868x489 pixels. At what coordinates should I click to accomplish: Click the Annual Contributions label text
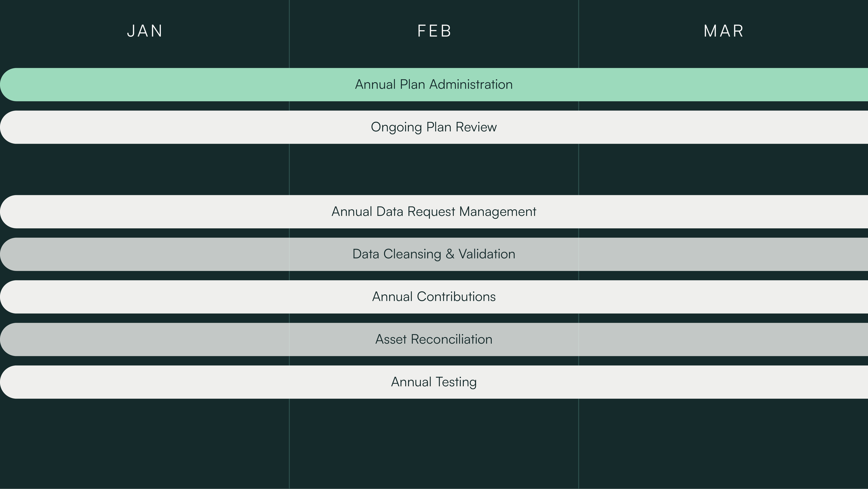point(434,296)
